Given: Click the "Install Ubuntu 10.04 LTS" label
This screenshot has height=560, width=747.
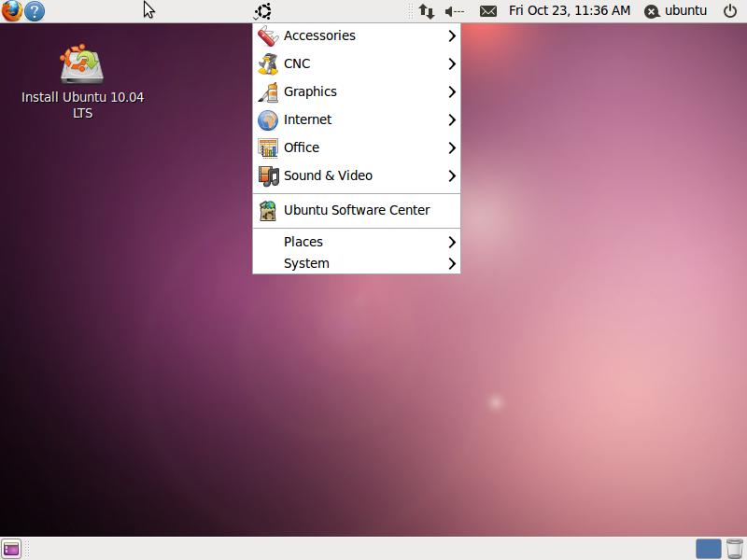Looking at the screenshot, I should coord(82,105).
